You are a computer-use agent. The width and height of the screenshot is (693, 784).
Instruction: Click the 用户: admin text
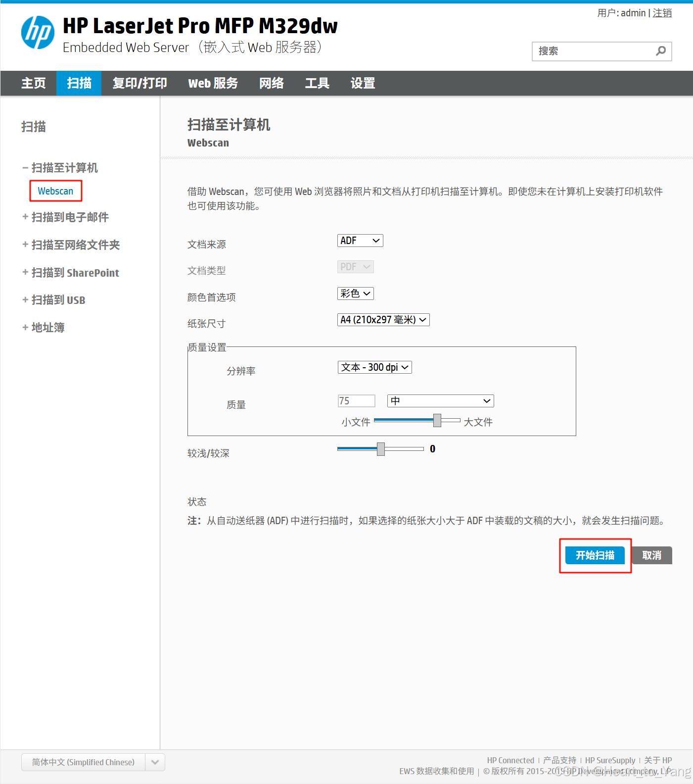(621, 13)
